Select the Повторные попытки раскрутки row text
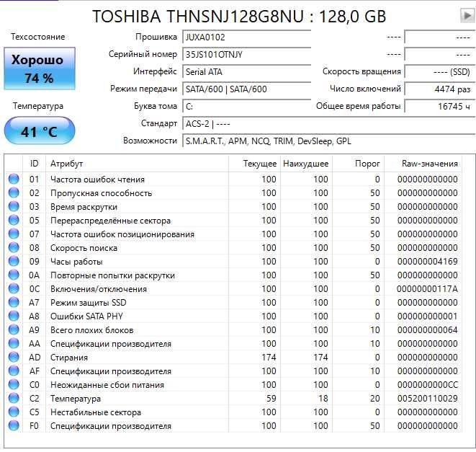Viewport: 476px width, 452px height. [x=112, y=275]
